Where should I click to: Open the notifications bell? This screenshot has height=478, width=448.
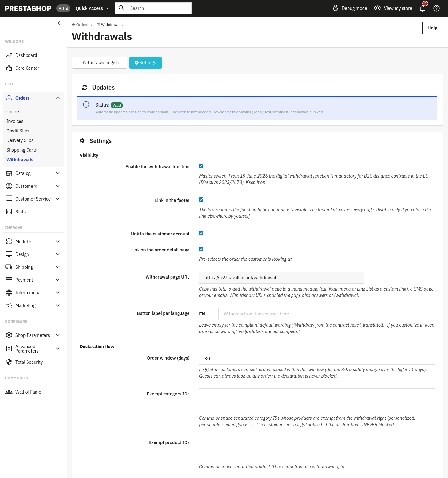422,8
